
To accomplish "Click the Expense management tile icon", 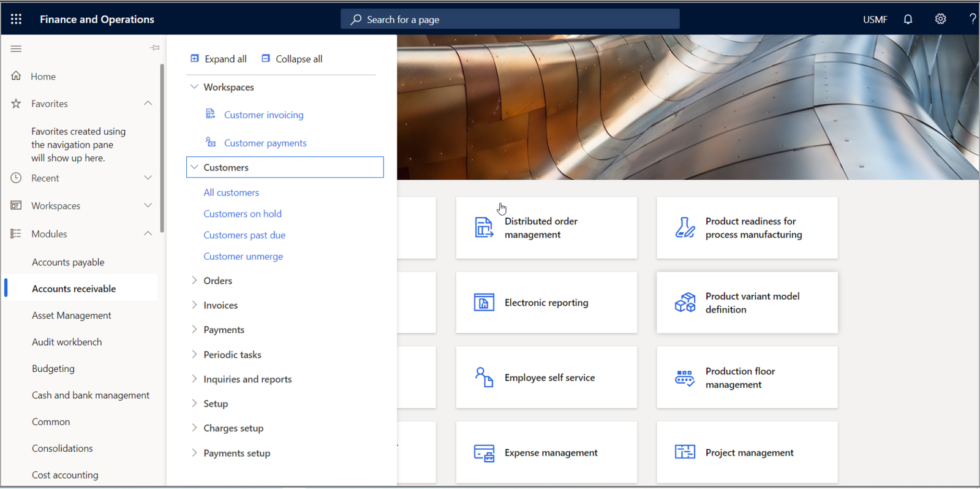I will [x=484, y=453].
